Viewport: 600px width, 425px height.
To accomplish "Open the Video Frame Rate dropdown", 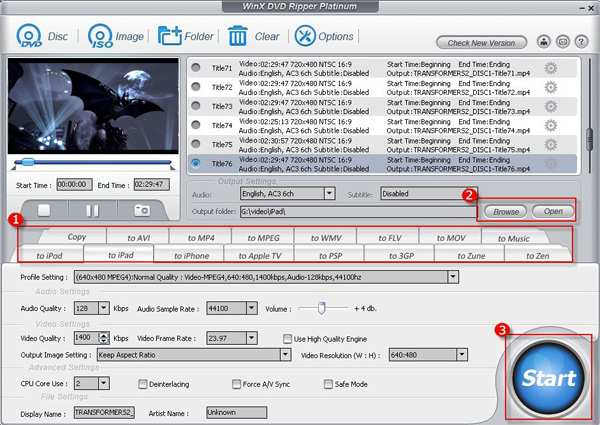I will pos(251,338).
